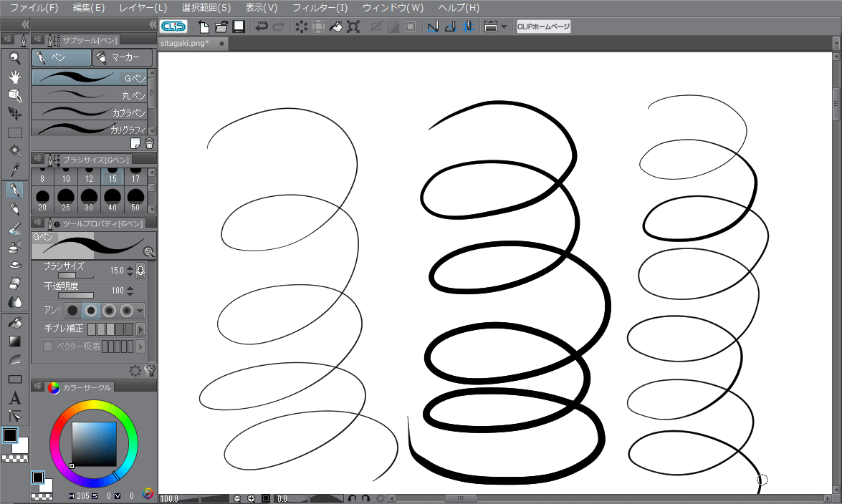Viewport: 842px width, 504px height.
Task: Open the dropdown next to snap settings icon
Action: pyautogui.click(x=504, y=26)
